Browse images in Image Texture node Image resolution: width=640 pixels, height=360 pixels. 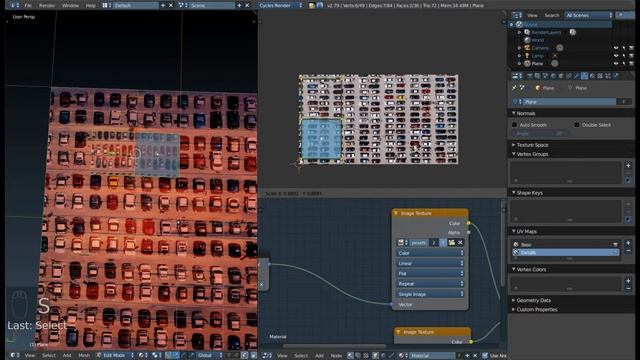pos(402,242)
